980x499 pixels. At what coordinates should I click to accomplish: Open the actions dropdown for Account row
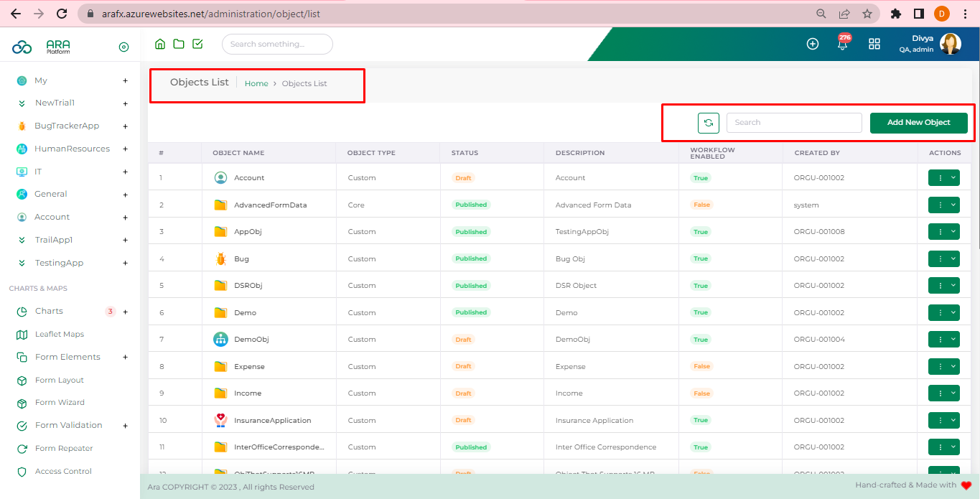pos(943,178)
